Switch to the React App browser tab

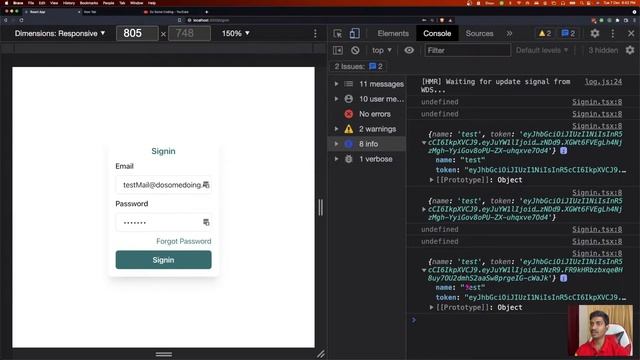click(52, 12)
